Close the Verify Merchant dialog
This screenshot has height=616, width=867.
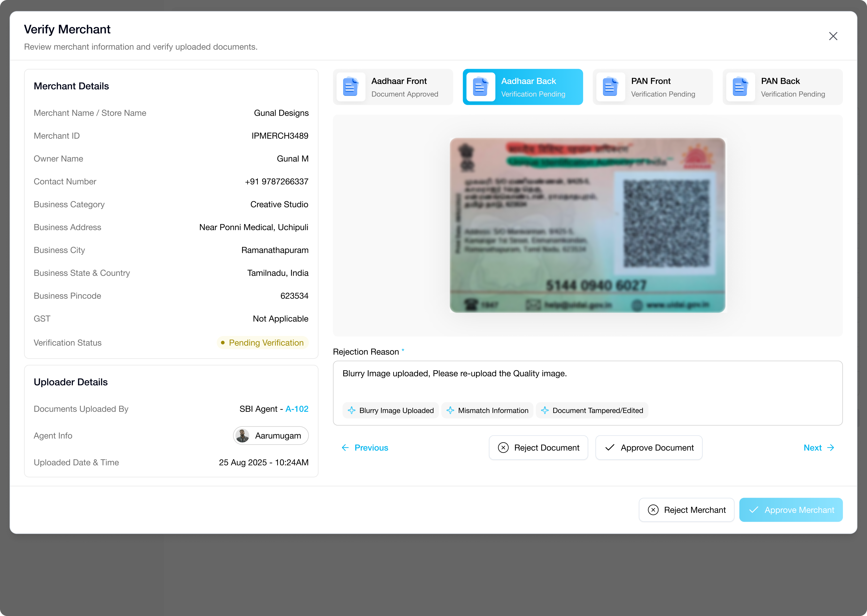click(x=833, y=36)
